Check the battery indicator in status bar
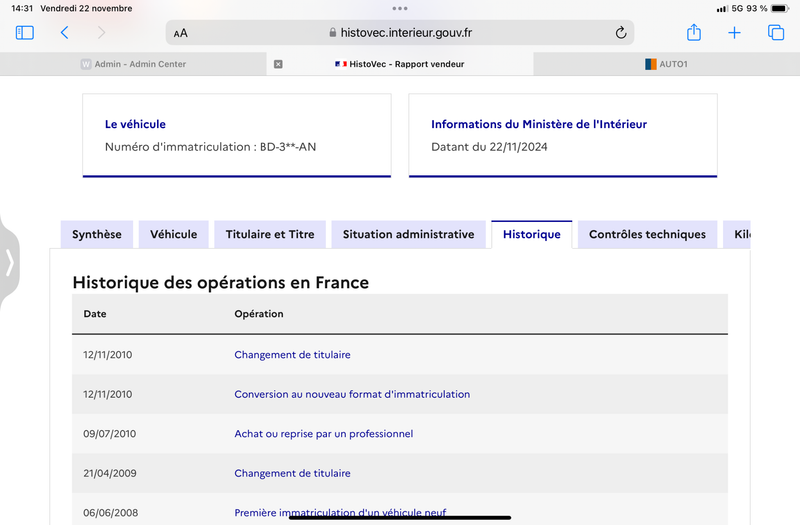Screen dimensions: 800x525 pyautogui.click(x=780, y=8)
